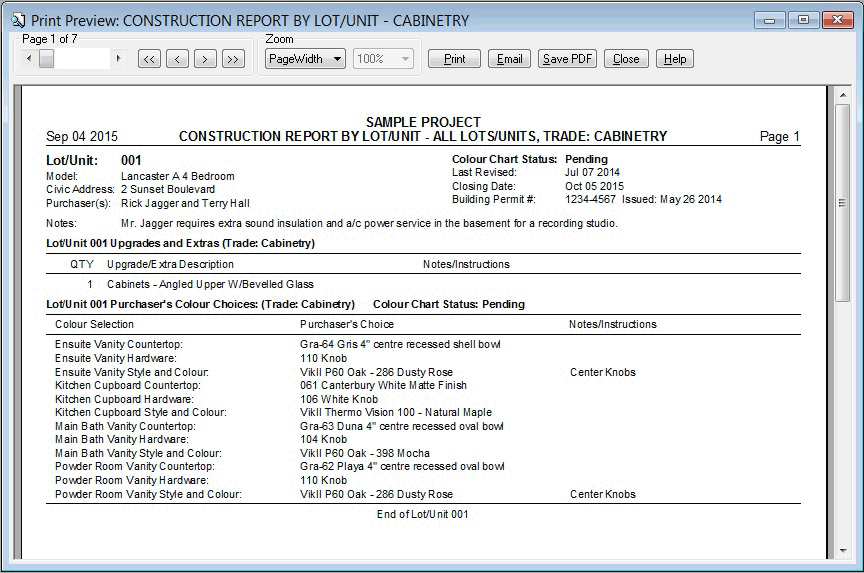864x573 pixels.
Task: Go to the first page with << button
Action: (149, 59)
